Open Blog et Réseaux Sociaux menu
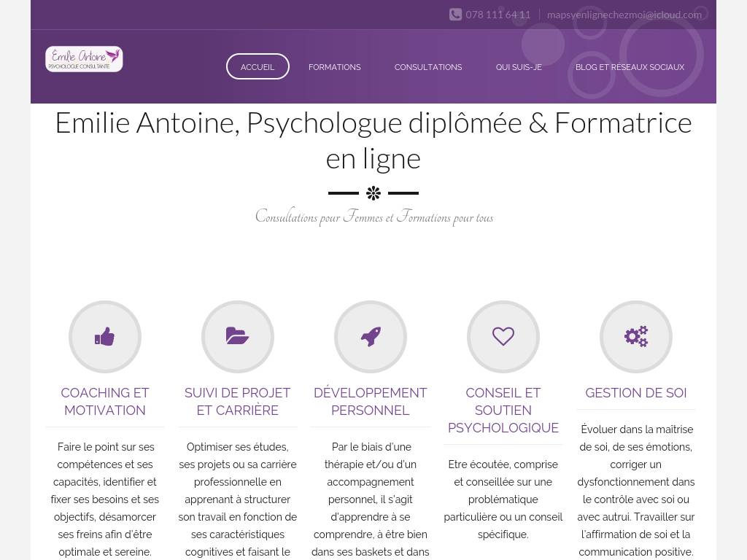The image size is (747, 560). [x=630, y=67]
